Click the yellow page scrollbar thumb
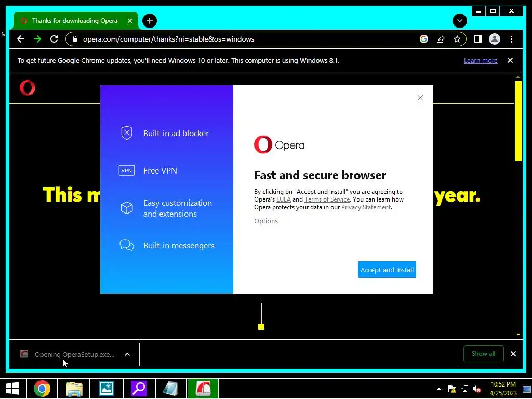532x399 pixels. click(518, 121)
